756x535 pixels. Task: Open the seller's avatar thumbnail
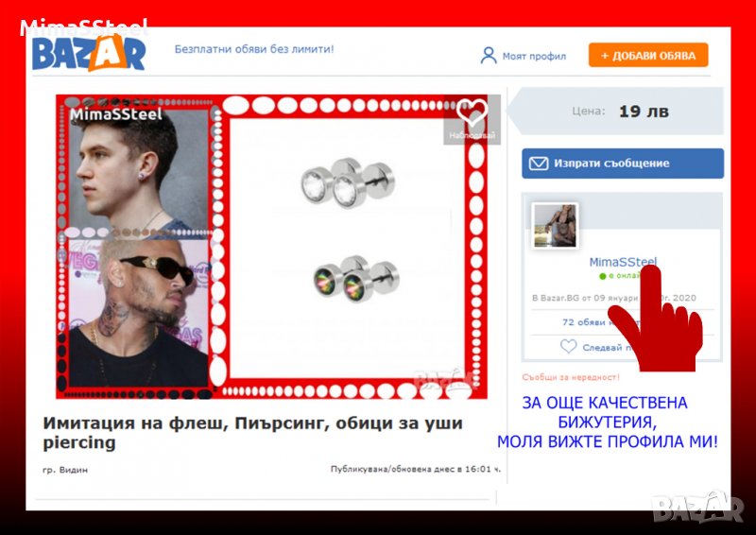click(555, 226)
